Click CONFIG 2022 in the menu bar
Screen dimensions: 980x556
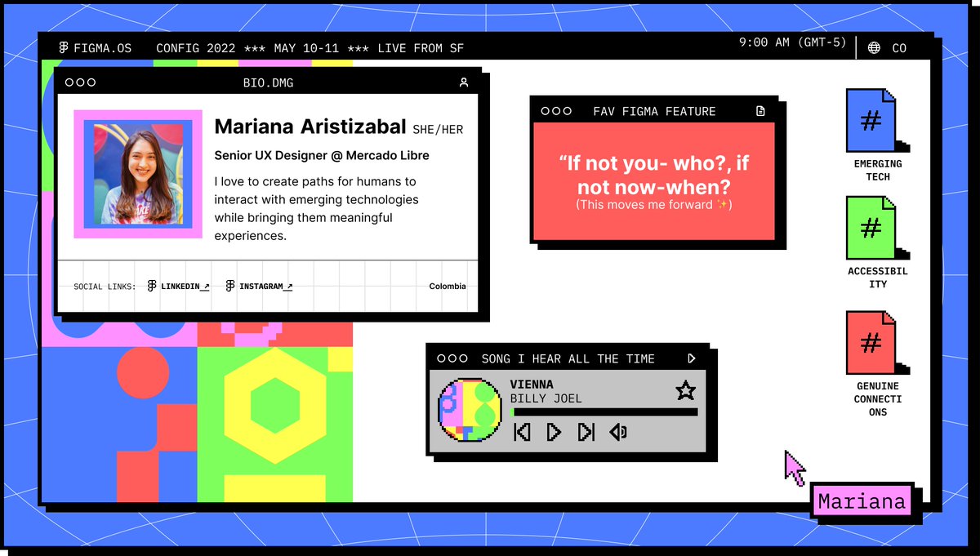(x=194, y=48)
